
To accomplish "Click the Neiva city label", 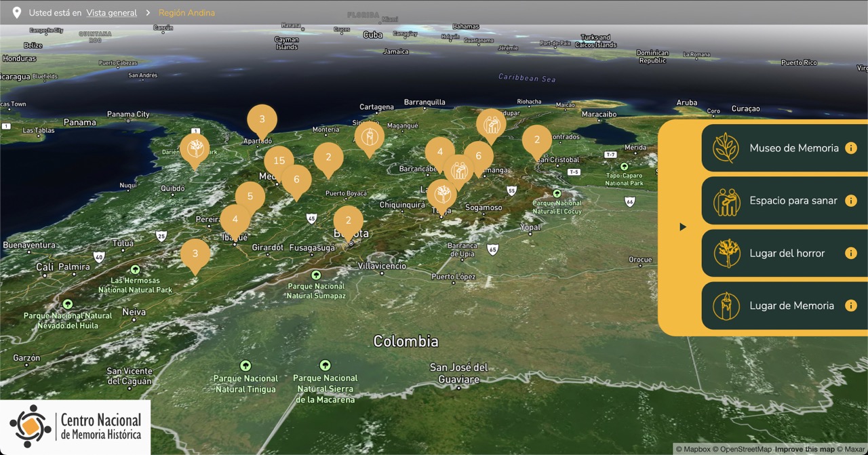I will coord(134,312).
